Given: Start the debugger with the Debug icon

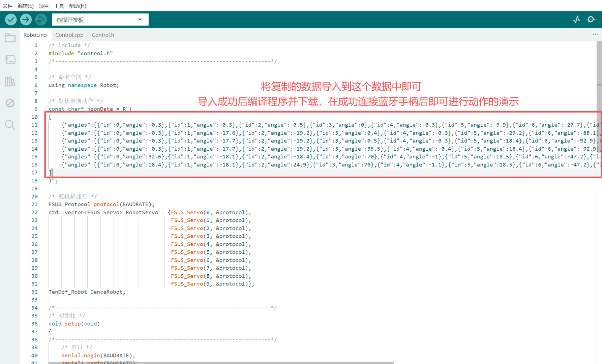Looking at the screenshot, I should coord(41,20).
